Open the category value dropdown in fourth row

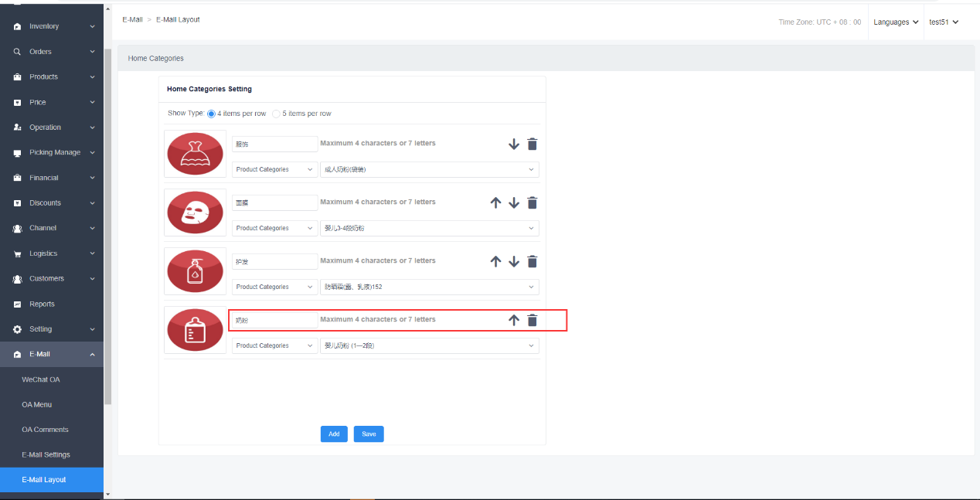tap(429, 346)
